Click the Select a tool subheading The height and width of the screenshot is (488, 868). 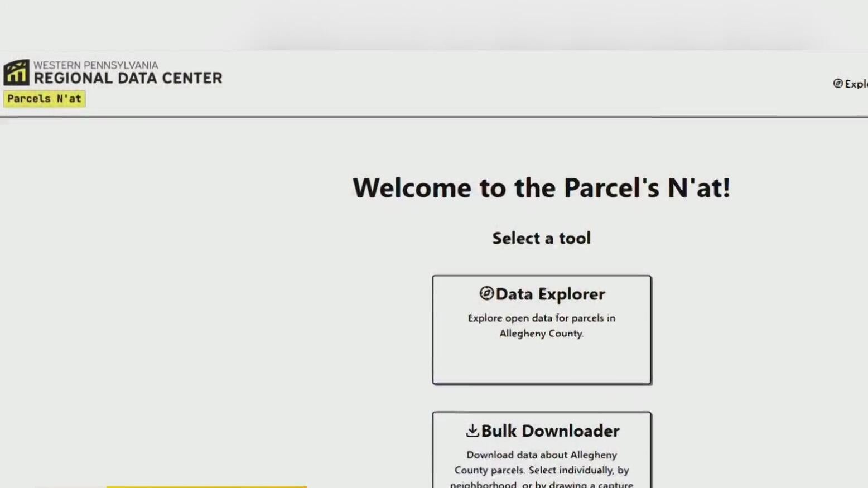tap(542, 238)
